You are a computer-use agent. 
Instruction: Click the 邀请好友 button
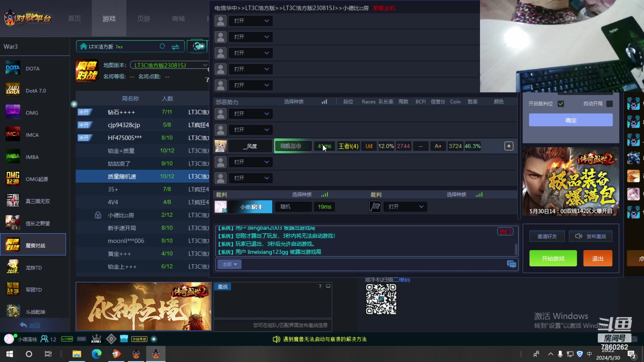(547, 236)
